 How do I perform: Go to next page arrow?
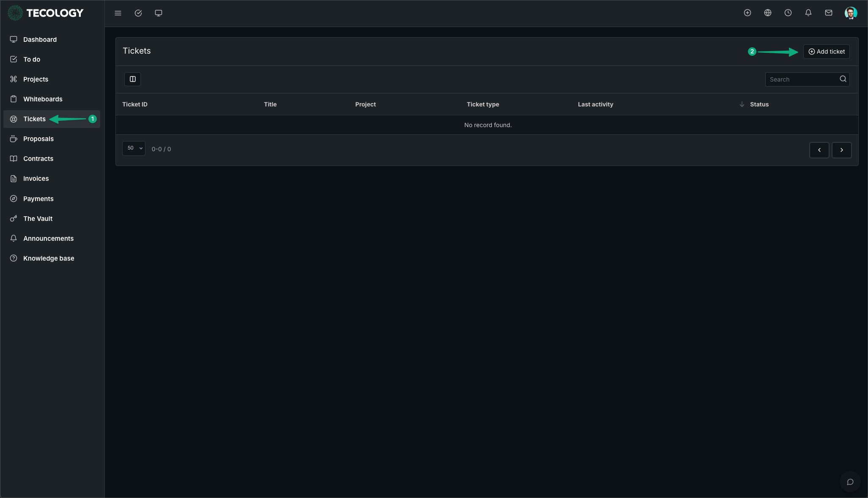click(x=841, y=150)
